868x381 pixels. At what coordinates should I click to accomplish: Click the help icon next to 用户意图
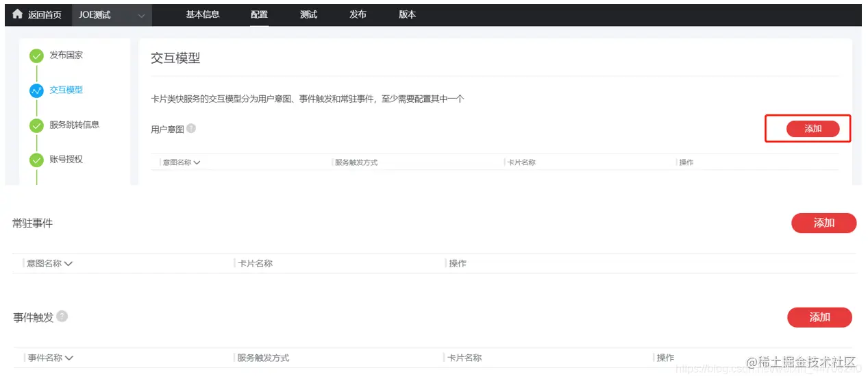click(191, 128)
